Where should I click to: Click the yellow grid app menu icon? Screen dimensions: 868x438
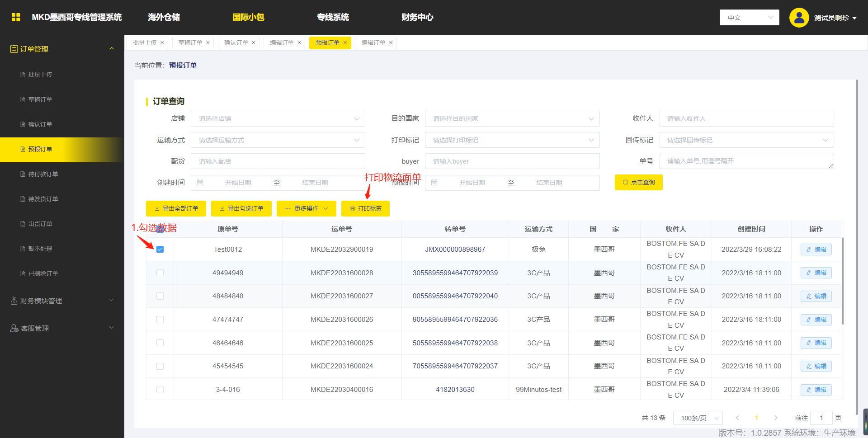(16, 17)
